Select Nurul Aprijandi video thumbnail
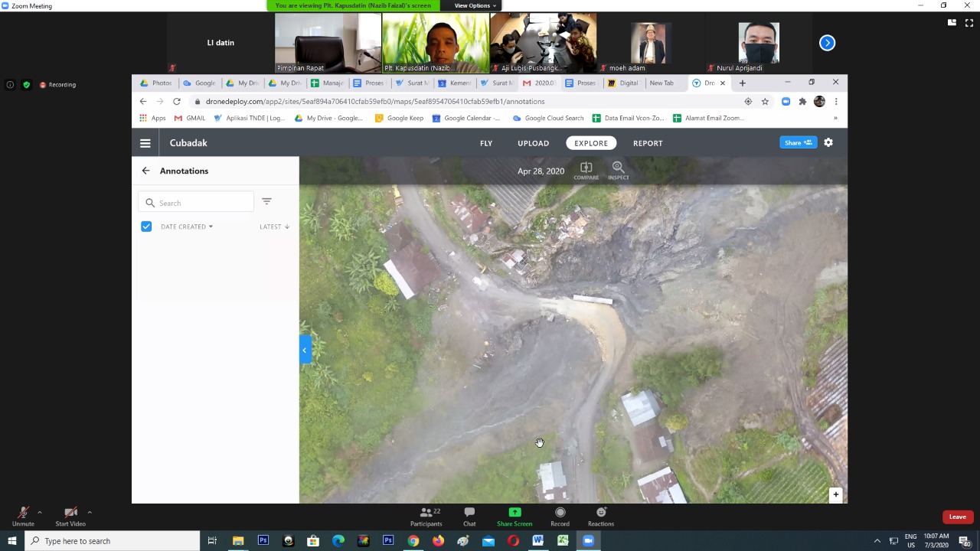The width and height of the screenshot is (980, 551). [758, 43]
